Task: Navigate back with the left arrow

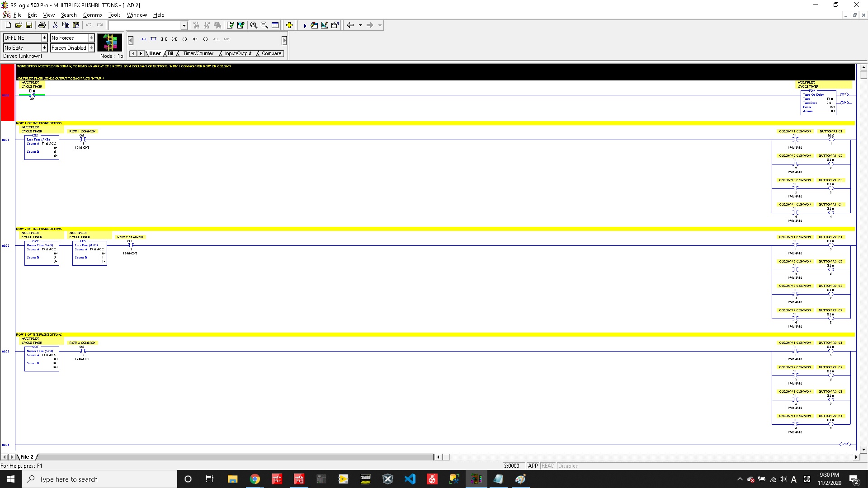Action: point(350,25)
